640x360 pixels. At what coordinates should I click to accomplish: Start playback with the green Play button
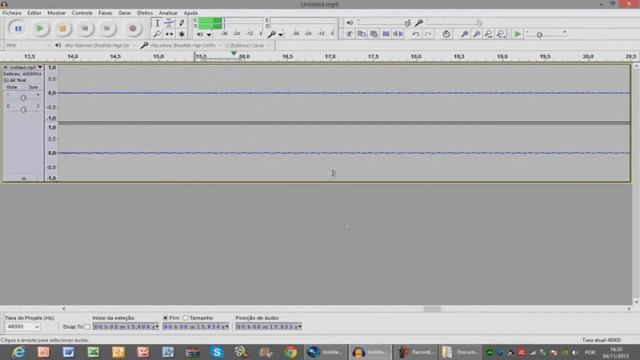click(x=40, y=29)
